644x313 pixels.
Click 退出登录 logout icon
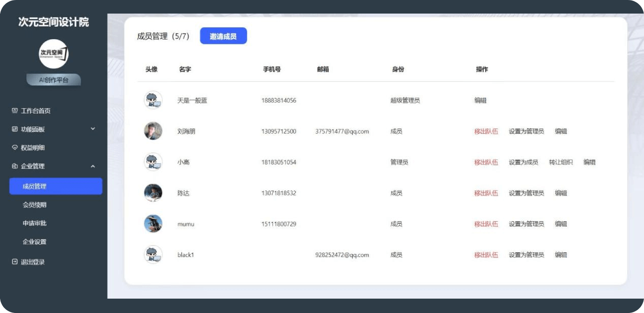click(x=15, y=261)
